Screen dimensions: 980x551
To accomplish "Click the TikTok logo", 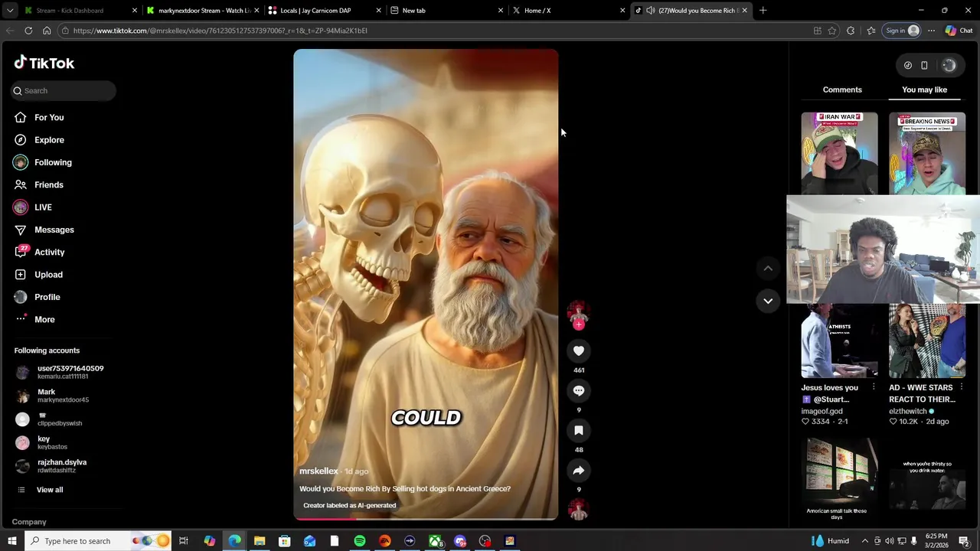I will tap(44, 63).
